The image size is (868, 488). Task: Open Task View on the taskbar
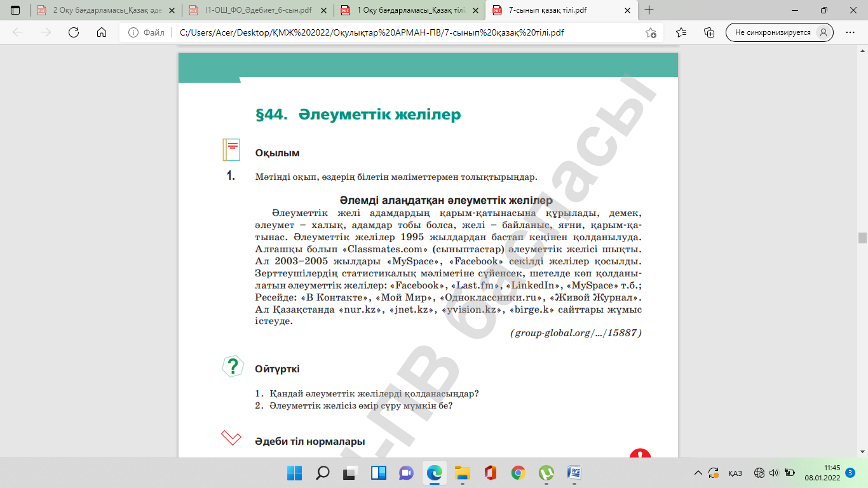pos(350,473)
